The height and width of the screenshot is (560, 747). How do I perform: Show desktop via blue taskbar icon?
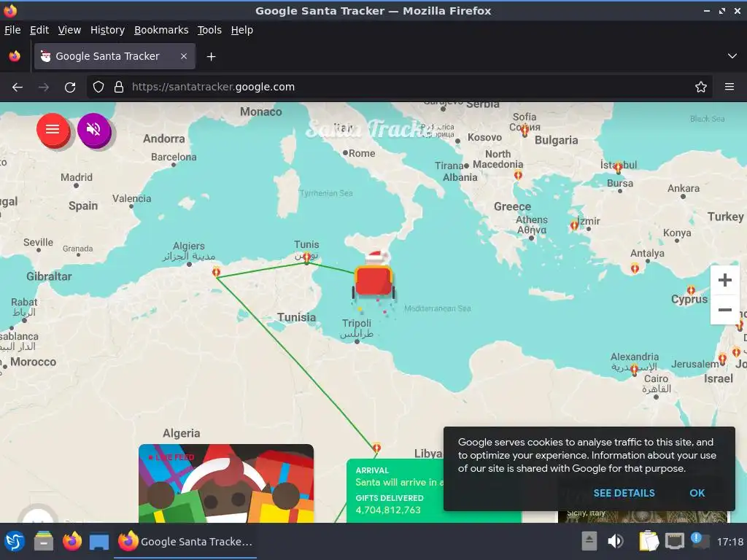(x=99, y=542)
